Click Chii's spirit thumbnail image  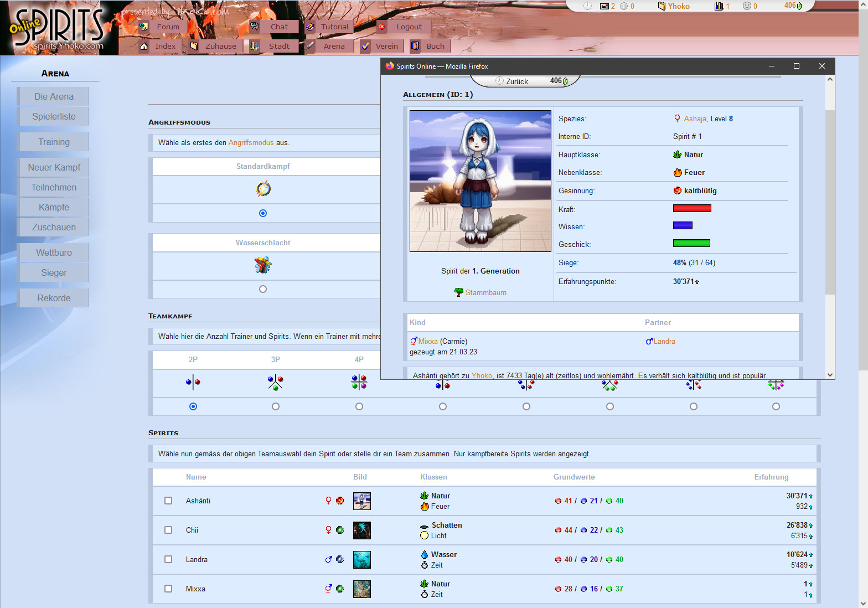(x=361, y=530)
